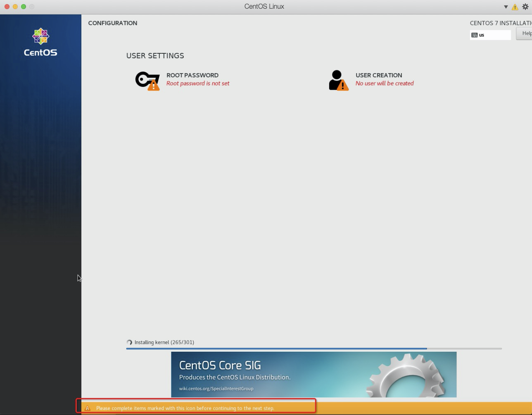The image size is (532, 415).
Task: Click the us keyboard layout field
Action: click(490, 35)
